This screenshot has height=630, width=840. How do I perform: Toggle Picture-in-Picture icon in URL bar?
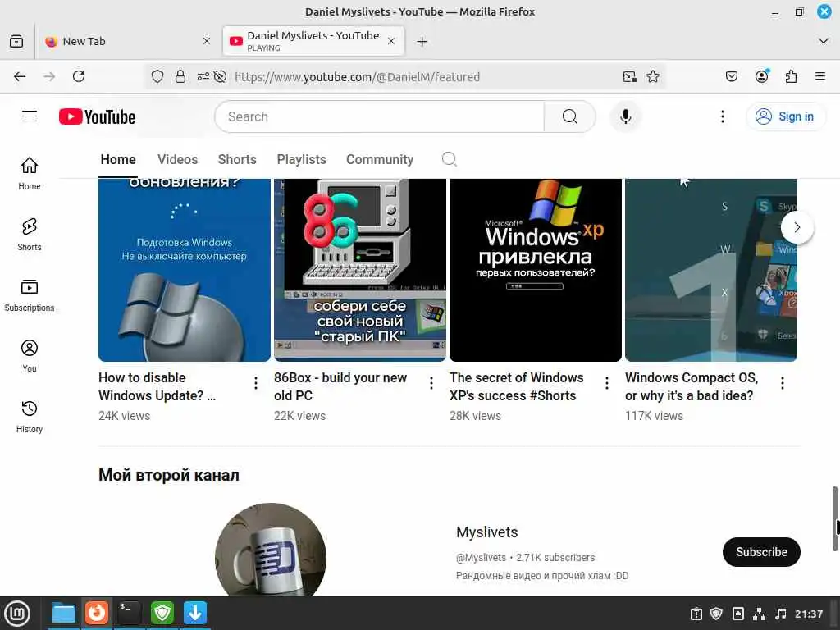(x=630, y=76)
